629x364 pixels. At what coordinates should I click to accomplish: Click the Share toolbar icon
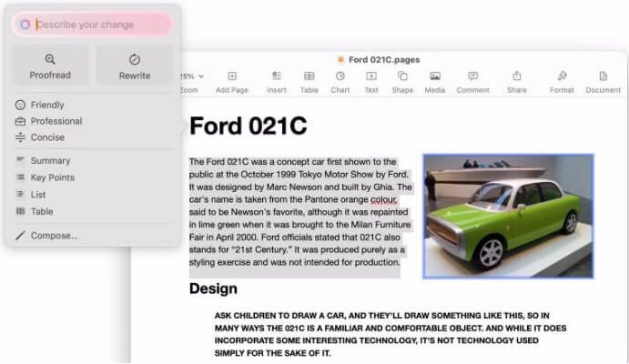(517, 76)
